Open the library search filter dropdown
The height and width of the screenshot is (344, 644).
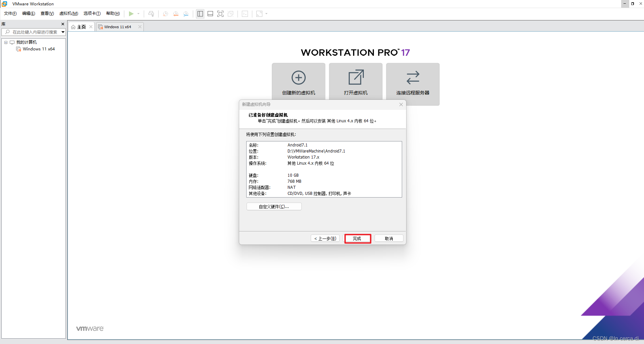coord(63,32)
